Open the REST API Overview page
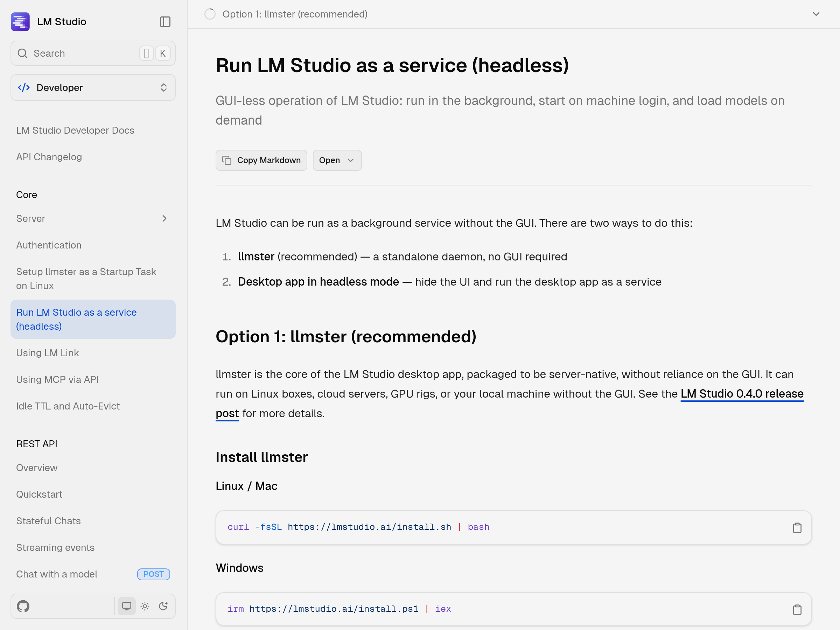This screenshot has width=840, height=630. [37, 468]
